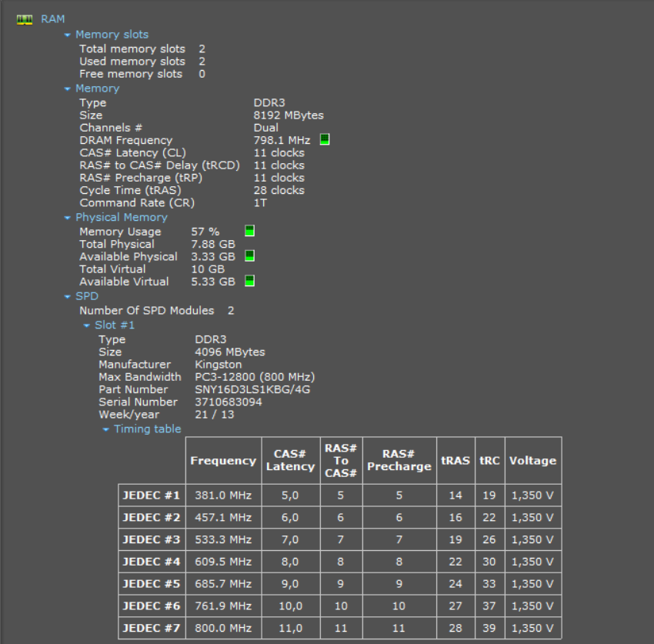Click the 609.5 MHz frequency cell
The height and width of the screenshot is (644, 654).
[224, 562]
